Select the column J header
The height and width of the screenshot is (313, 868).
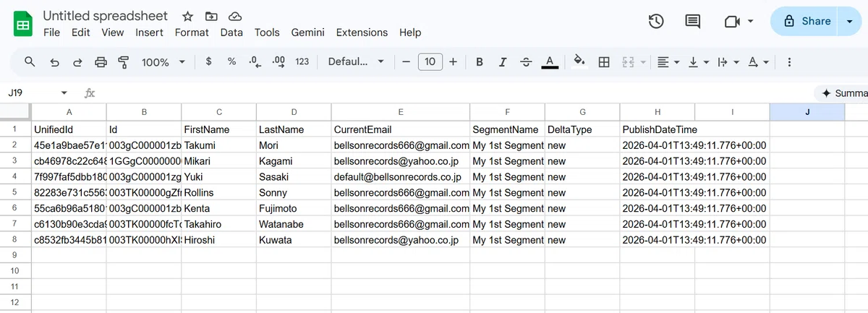(x=807, y=112)
